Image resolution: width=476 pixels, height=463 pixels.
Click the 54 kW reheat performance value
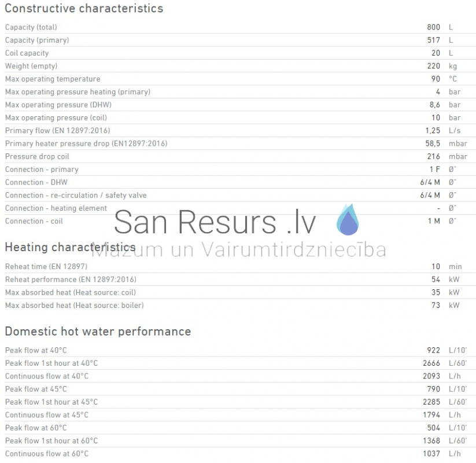[445, 280]
